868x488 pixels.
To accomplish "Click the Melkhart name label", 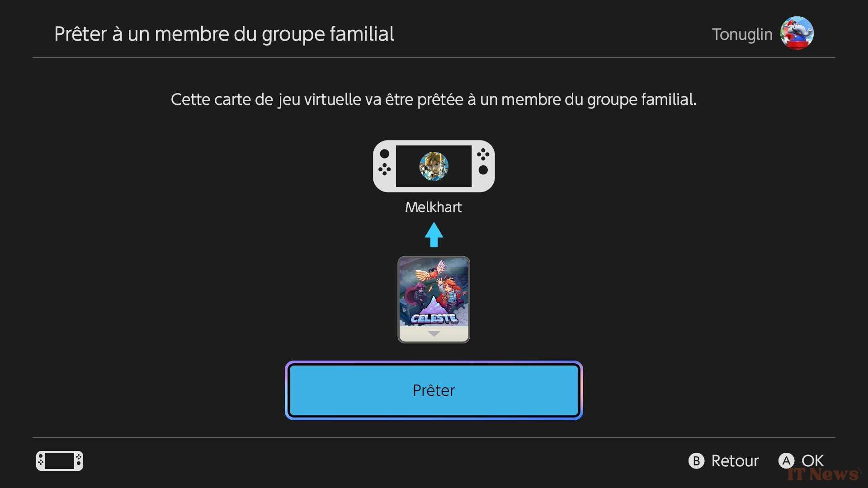I will [434, 207].
